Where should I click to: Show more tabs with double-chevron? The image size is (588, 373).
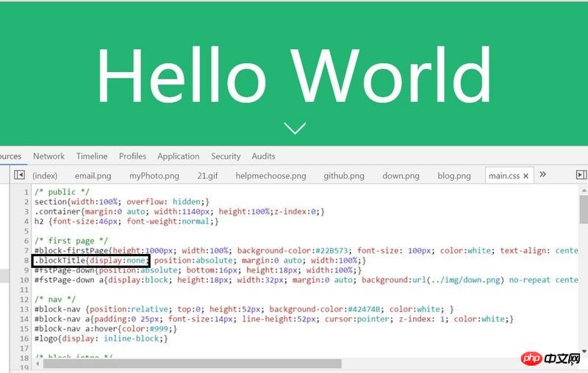click(542, 174)
